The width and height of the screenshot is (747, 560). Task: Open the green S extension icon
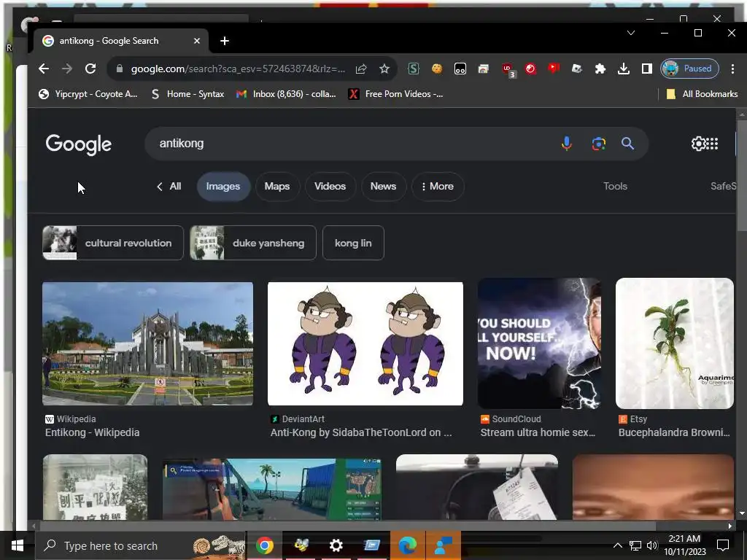pyautogui.click(x=413, y=69)
